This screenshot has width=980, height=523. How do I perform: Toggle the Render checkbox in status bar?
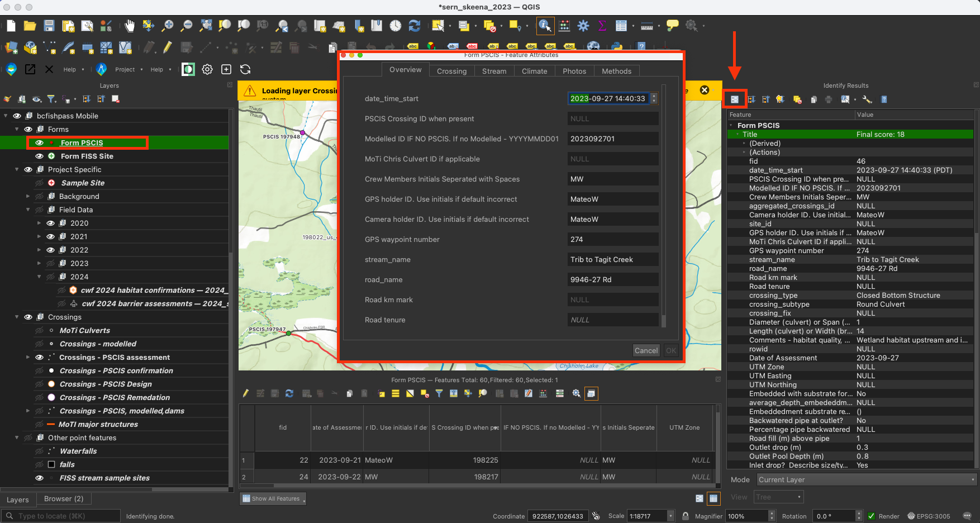871,516
